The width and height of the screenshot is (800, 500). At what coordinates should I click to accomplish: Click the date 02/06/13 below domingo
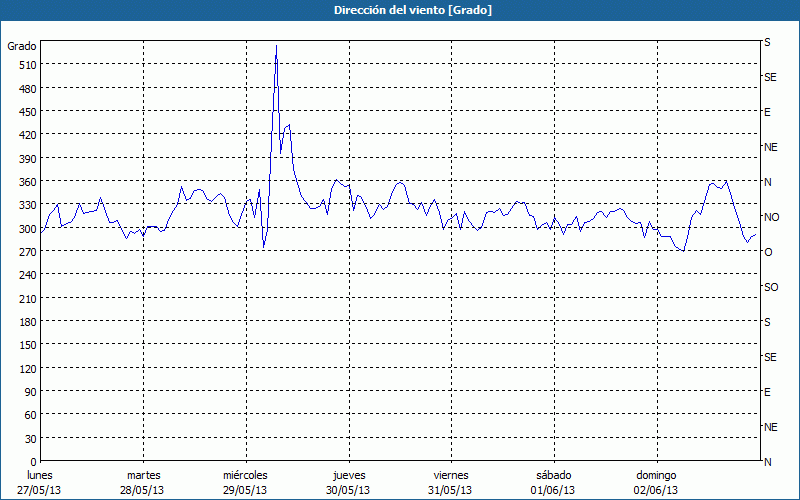(x=656, y=490)
